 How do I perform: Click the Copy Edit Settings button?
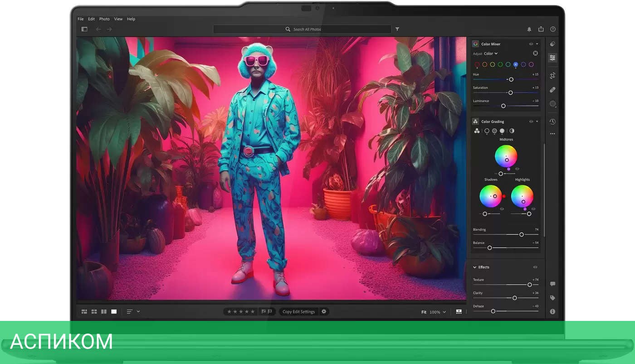(x=298, y=311)
